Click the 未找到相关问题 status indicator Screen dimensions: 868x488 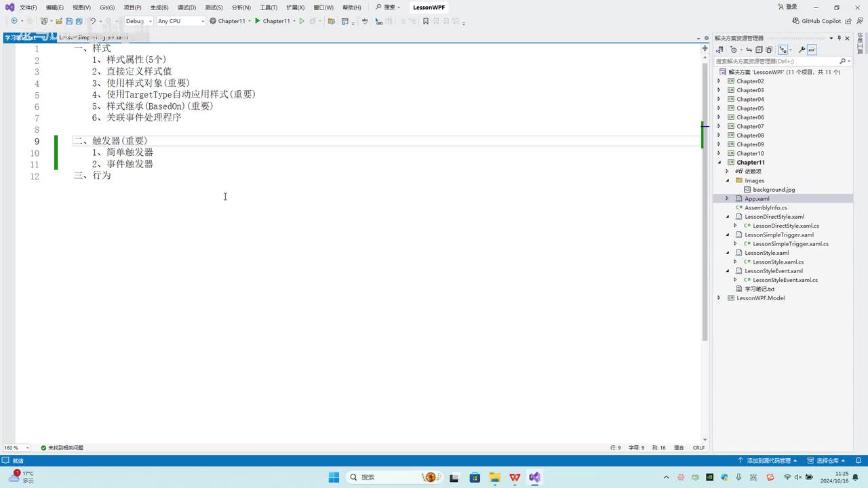tap(62, 448)
